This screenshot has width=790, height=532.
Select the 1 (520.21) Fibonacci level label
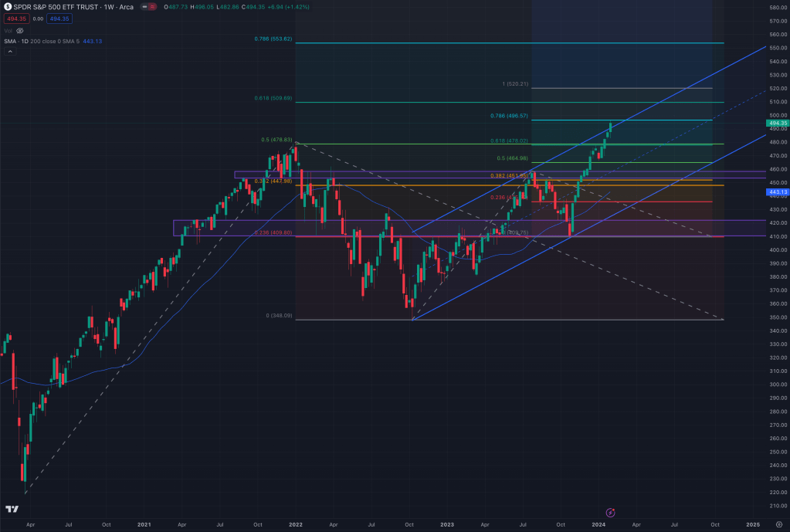(514, 83)
